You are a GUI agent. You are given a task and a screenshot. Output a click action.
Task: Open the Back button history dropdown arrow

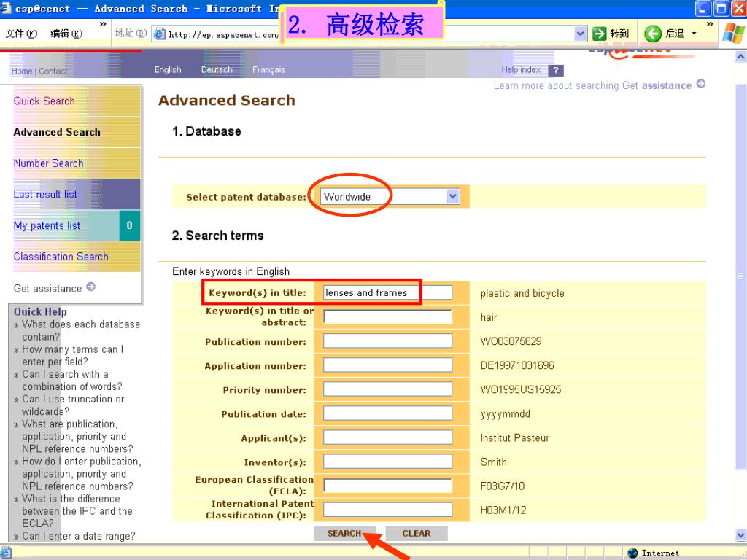(x=694, y=34)
